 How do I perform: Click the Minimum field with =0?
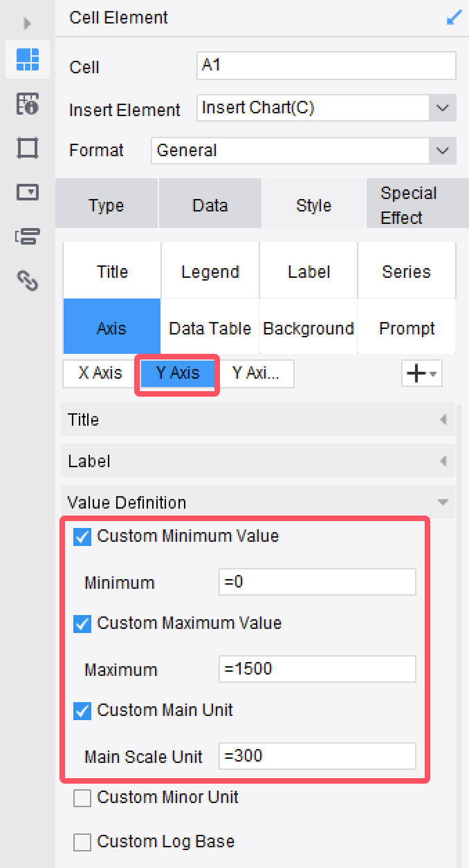(318, 582)
